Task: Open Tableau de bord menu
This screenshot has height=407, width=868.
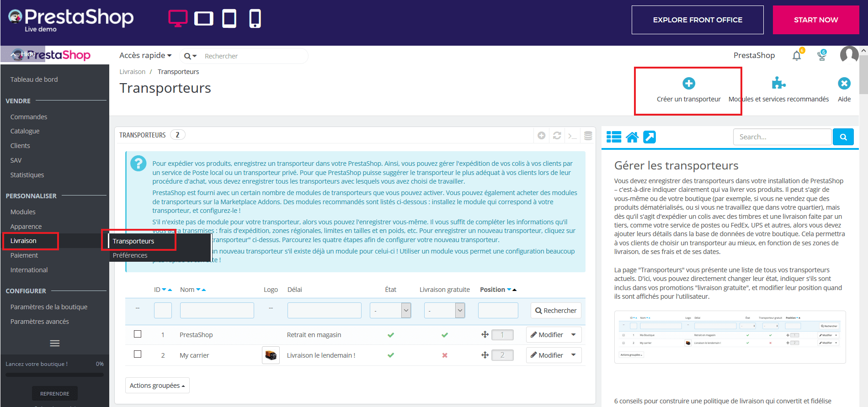Action: (34, 79)
